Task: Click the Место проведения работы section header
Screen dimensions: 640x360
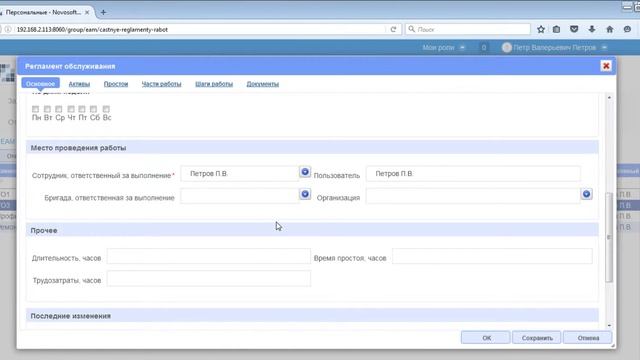Action: click(x=312, y=148)
